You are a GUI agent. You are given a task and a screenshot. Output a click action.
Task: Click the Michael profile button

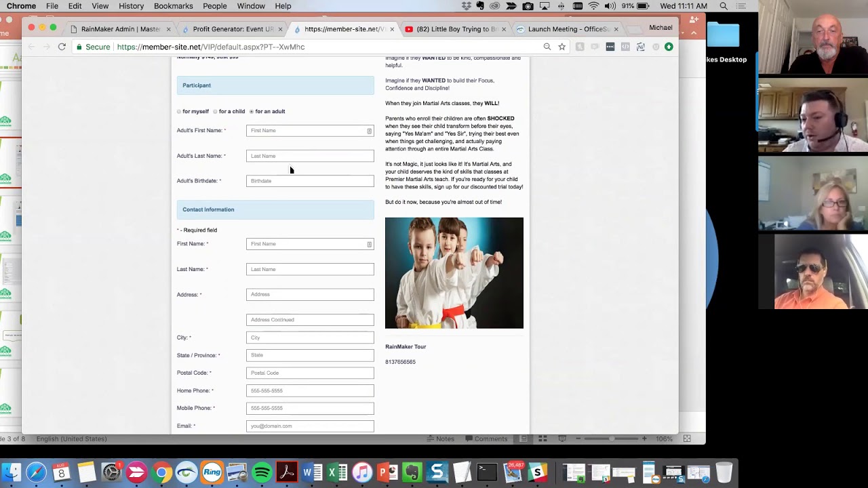tap(660, 28)
